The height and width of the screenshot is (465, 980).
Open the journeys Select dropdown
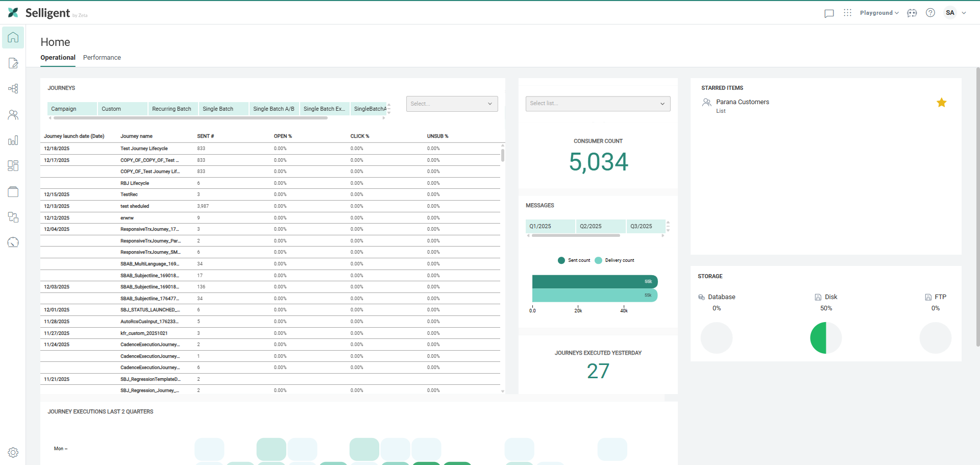coord(452,104)
